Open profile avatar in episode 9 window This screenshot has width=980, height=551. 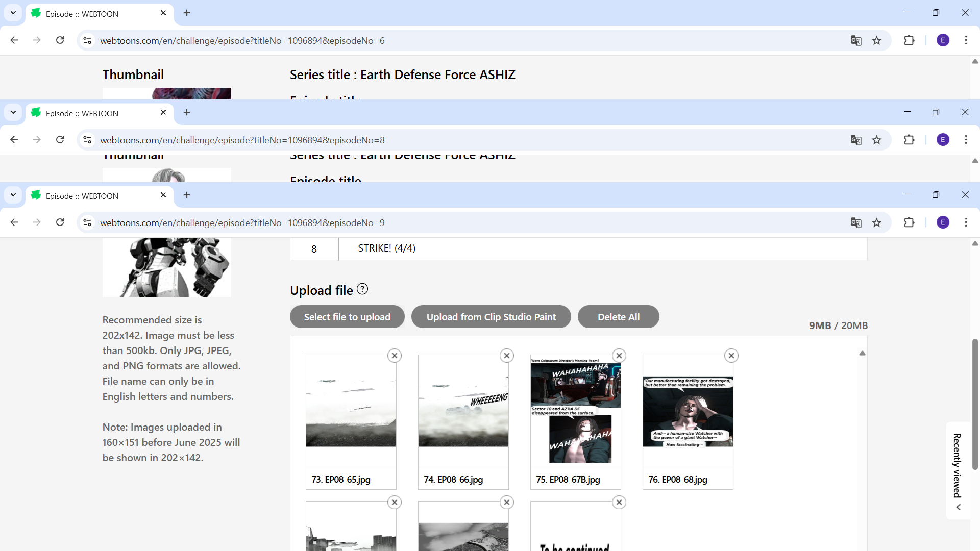[943, 222]
